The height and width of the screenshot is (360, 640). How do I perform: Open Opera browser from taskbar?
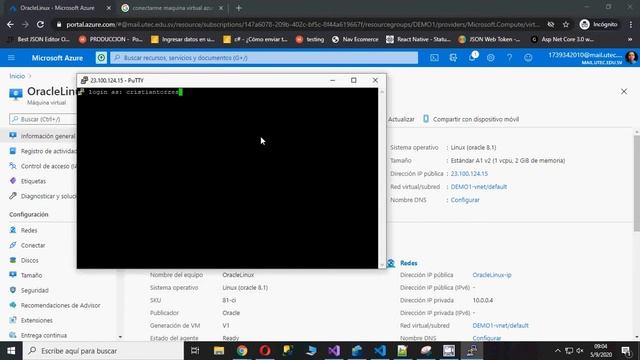click(265, 351)
